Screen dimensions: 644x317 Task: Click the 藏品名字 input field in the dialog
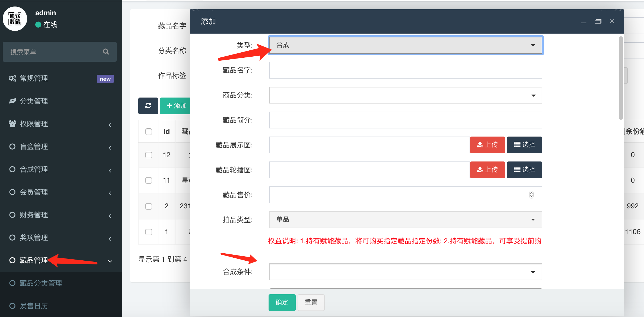click(405, 70)
